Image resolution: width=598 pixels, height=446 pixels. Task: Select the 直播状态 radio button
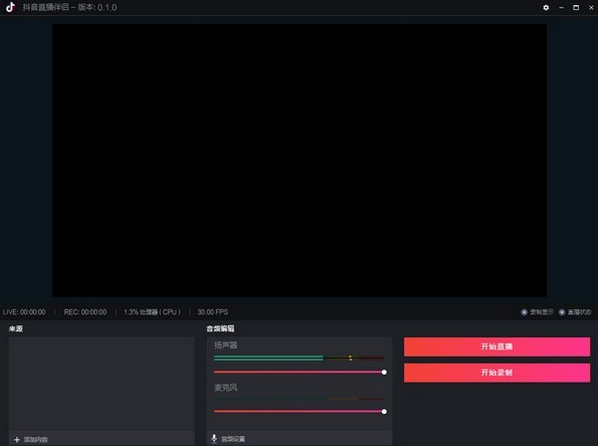(562, 312)
